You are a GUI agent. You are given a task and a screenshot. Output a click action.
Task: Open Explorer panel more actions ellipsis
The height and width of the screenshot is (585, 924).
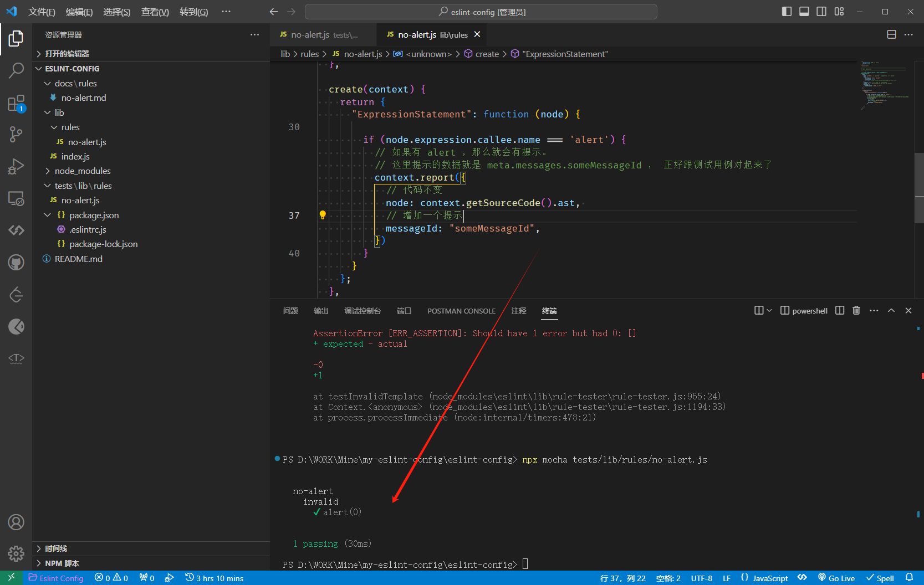coord(254,34)
